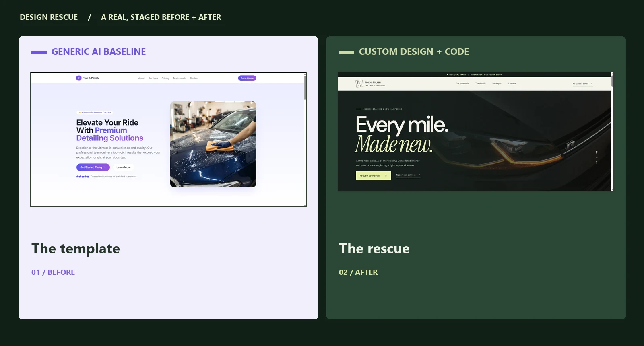Click the star rating icons under Get Started

[x=83, y=177]
